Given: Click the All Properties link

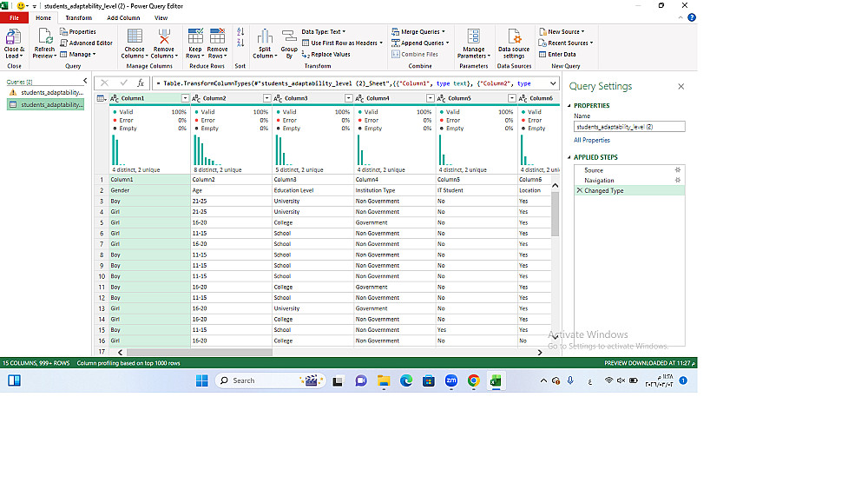Looking at the screenshot, I should pos(592,140).
